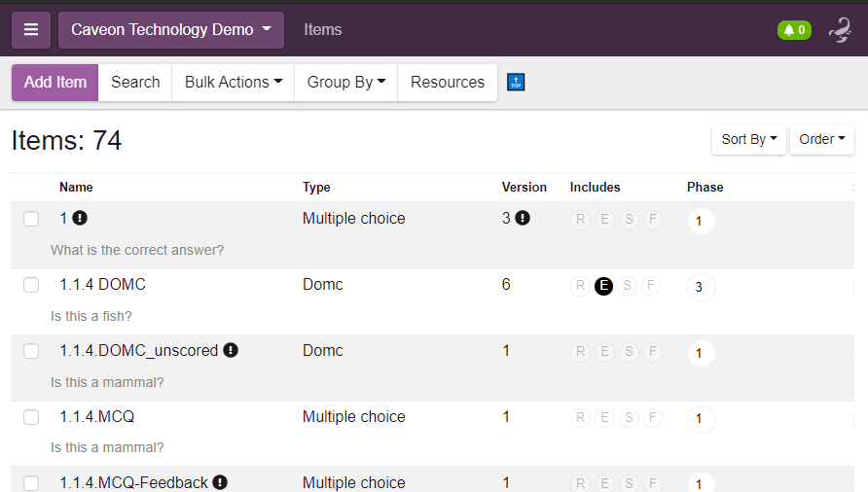Click the Version column header
Screen dimensions: 868x492
tap(524, 187)
